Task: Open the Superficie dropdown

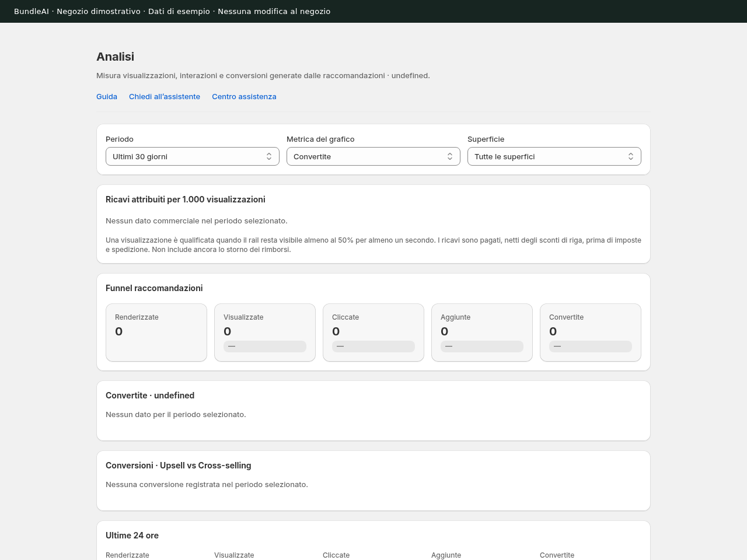Action: tap(554, 156)
